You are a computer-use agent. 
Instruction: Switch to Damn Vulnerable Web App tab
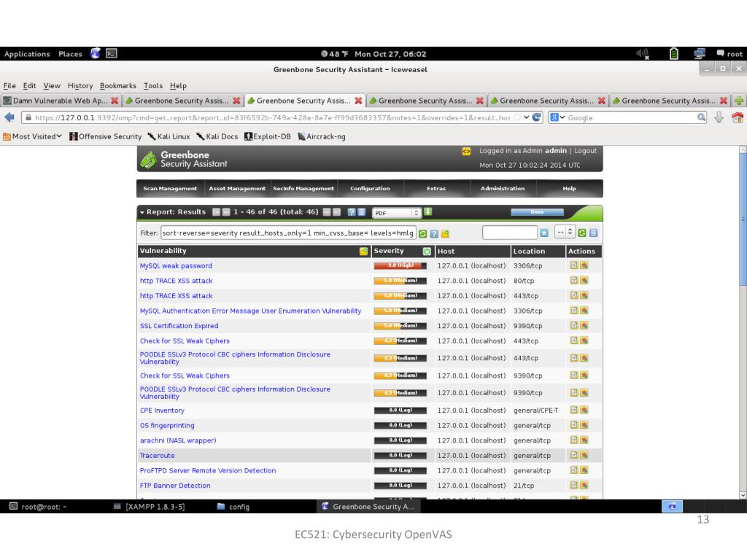point(61,101)
